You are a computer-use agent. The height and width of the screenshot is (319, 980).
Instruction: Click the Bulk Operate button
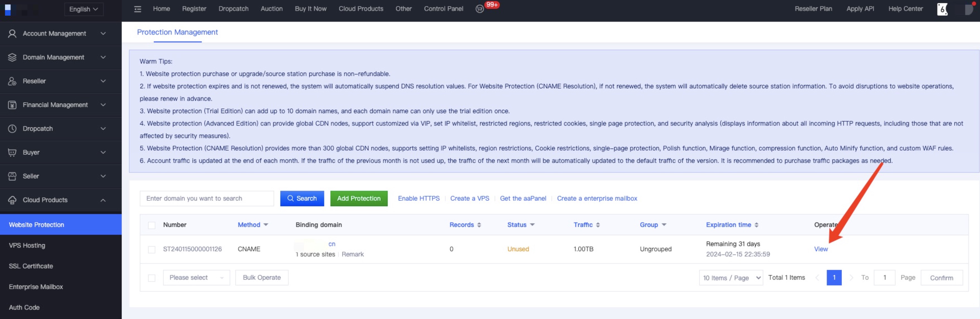coord(262,277)
